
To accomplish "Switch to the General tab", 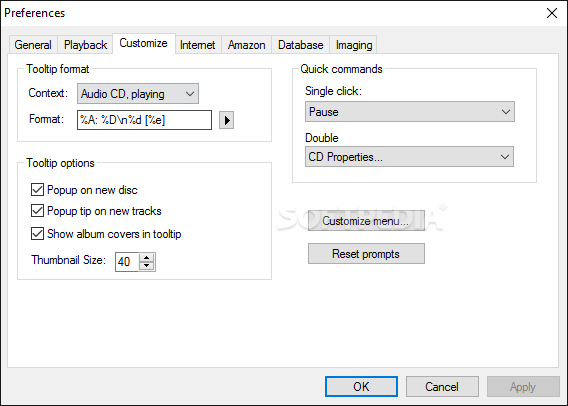I will click(x=33, y=45).
